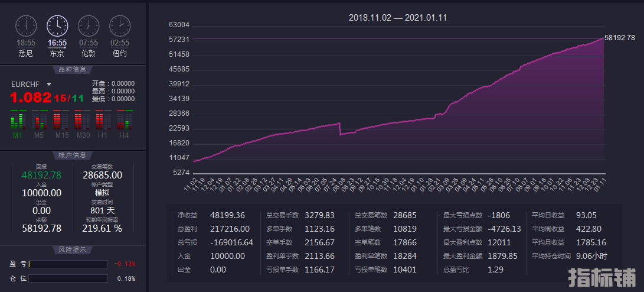Click the 净收益 value 48199.36
The image size is (644, 292).
227,215
